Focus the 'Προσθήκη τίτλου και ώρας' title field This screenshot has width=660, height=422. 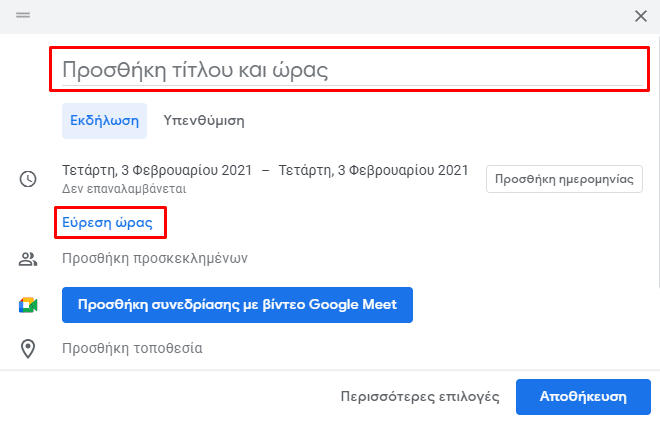tap(352, 69)
